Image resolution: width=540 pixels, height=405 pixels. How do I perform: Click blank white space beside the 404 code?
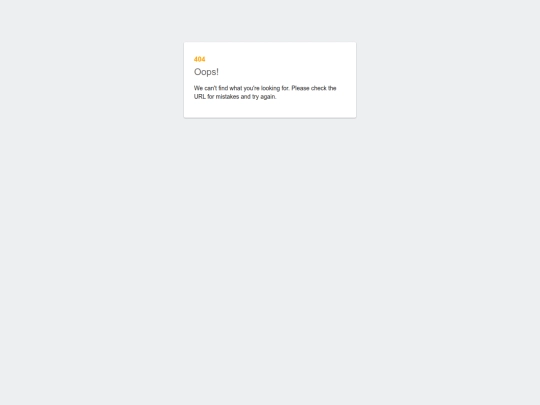[276, 59]
